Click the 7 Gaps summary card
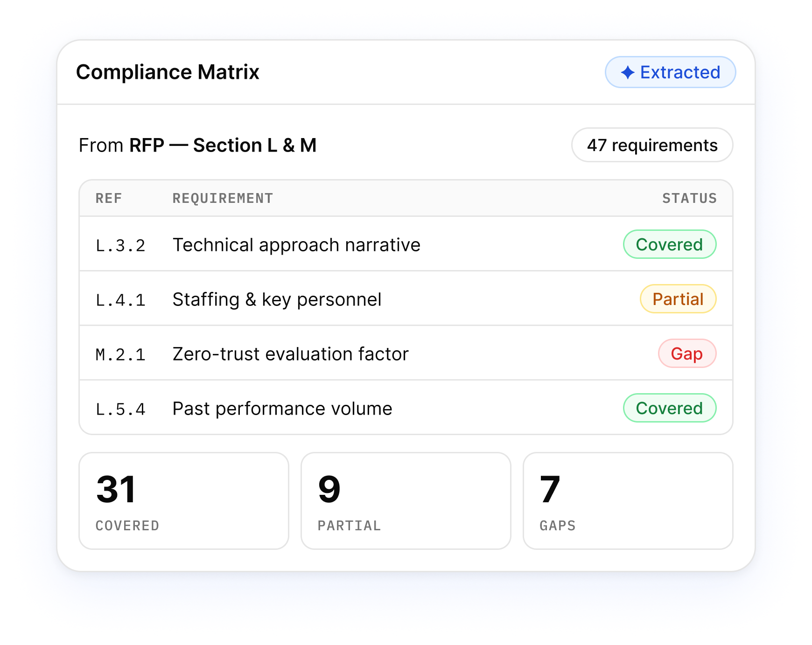 (x=628, y=501)
